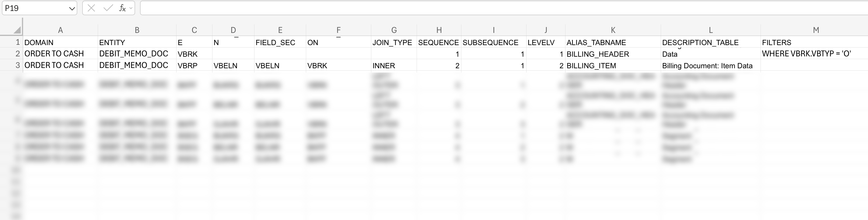
Task: Select row 3 header
Action: (18, 65)
